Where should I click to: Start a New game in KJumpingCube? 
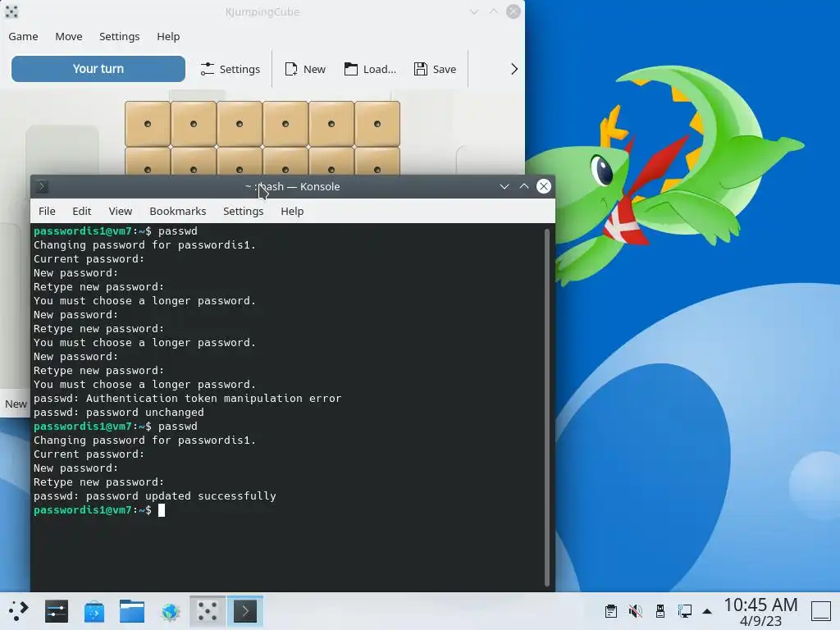[x=305, y=69]
